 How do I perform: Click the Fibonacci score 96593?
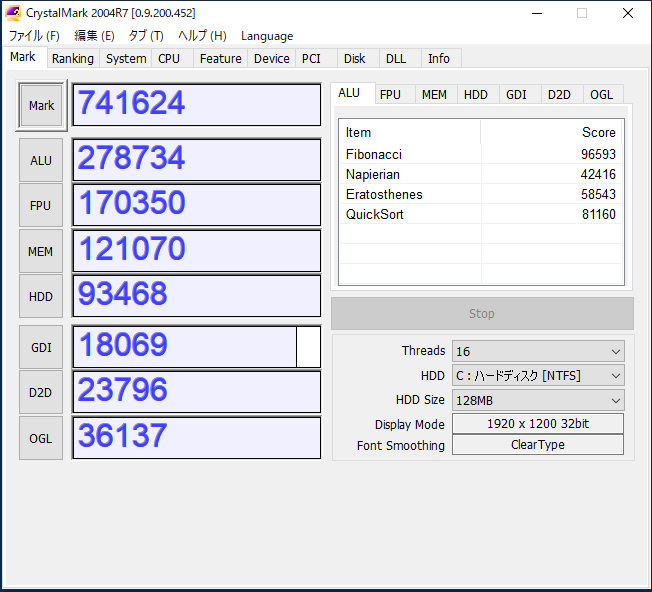(x=598, y=154)
